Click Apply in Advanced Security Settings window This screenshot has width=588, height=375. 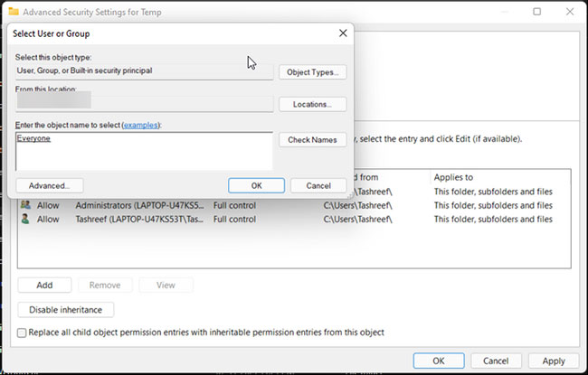click(554, 361)
